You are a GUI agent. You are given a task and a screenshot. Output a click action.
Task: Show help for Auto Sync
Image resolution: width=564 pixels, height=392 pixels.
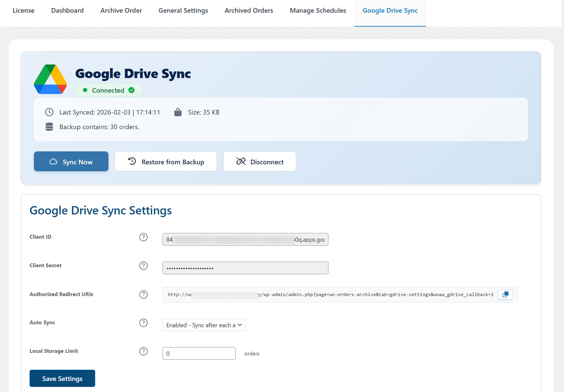click(x=143, y=323)
